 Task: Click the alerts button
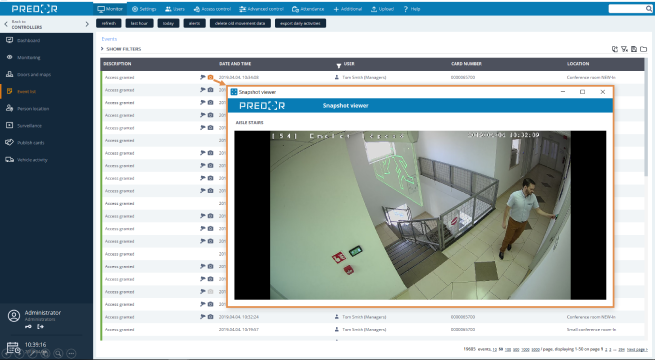pyautogui.click(x=194, y=23)
